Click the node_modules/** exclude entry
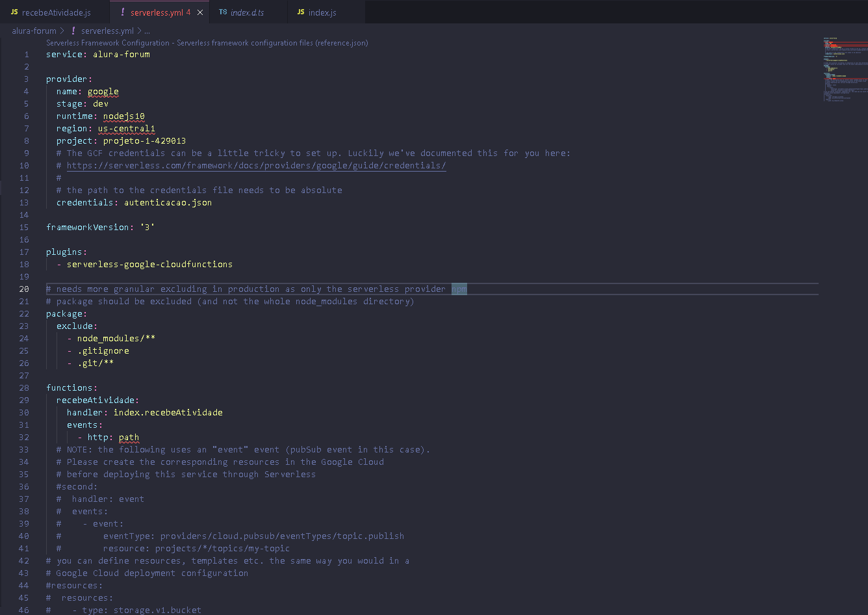The height and width of the screenshot is (615, 868). (x=116, y=339)
